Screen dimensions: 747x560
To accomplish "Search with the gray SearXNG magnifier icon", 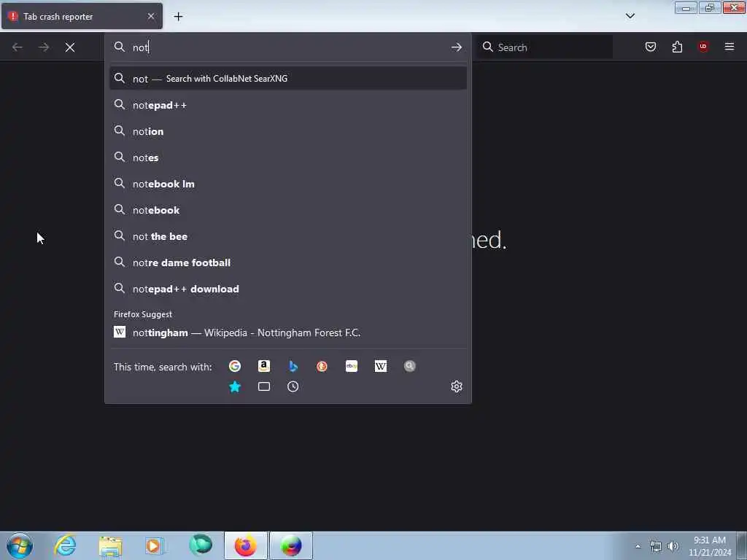I will (x=410, y=366).
